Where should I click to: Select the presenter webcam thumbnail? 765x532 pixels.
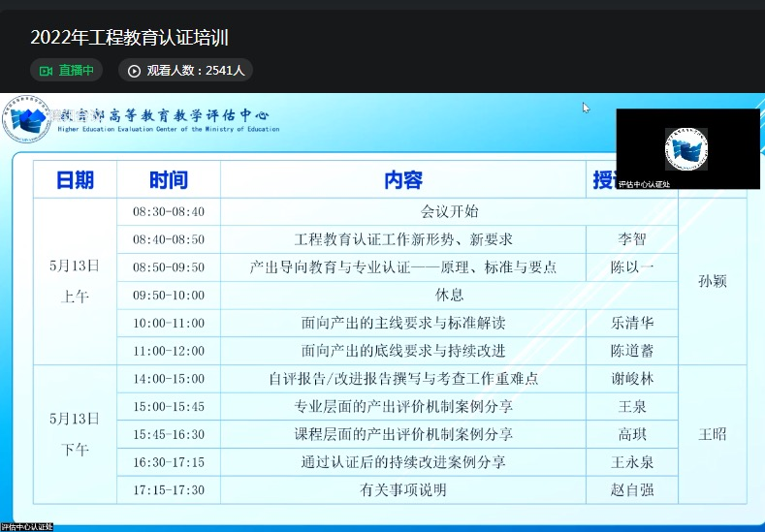[x=687, y=148]
